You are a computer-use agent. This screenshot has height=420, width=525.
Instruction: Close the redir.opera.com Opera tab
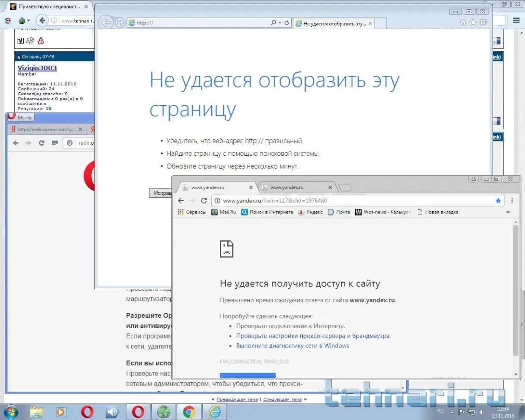point(80,129)
